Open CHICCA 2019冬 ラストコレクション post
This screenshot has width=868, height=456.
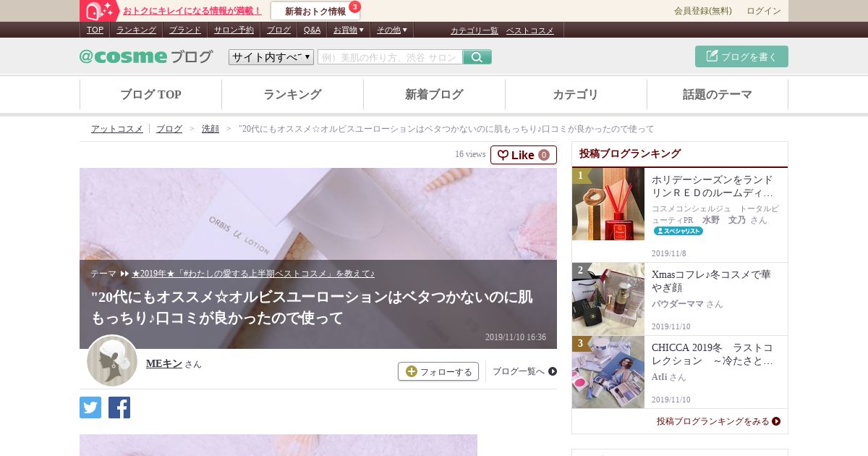pos(712,354)
